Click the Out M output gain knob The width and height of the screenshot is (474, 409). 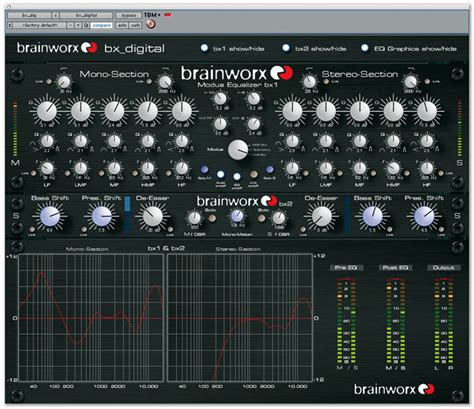[x=220, y=124]
